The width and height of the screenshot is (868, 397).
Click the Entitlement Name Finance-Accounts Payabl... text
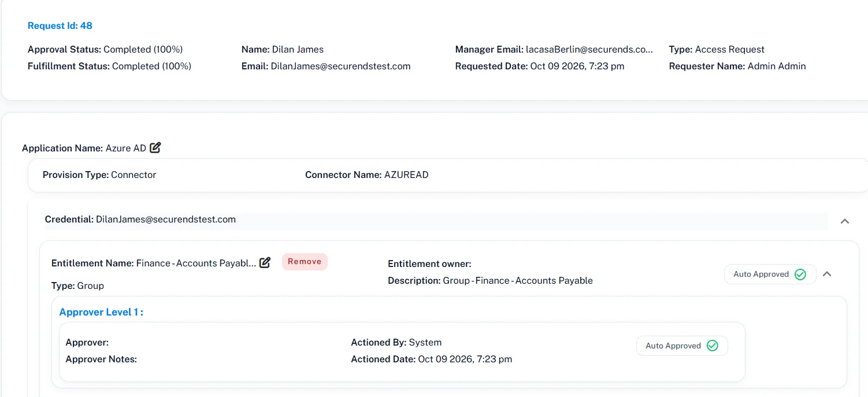pyautogui.click(x=154, y=263)
